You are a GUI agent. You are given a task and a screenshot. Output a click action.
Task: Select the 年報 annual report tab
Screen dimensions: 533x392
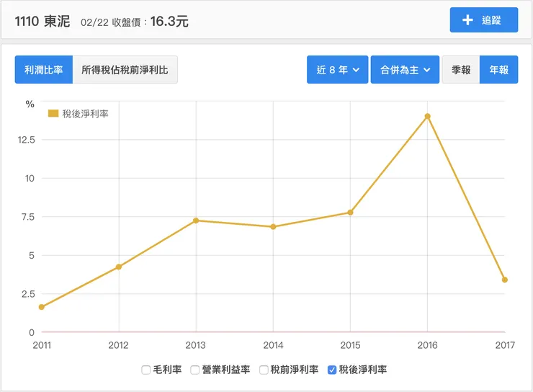tap(498, 70)
